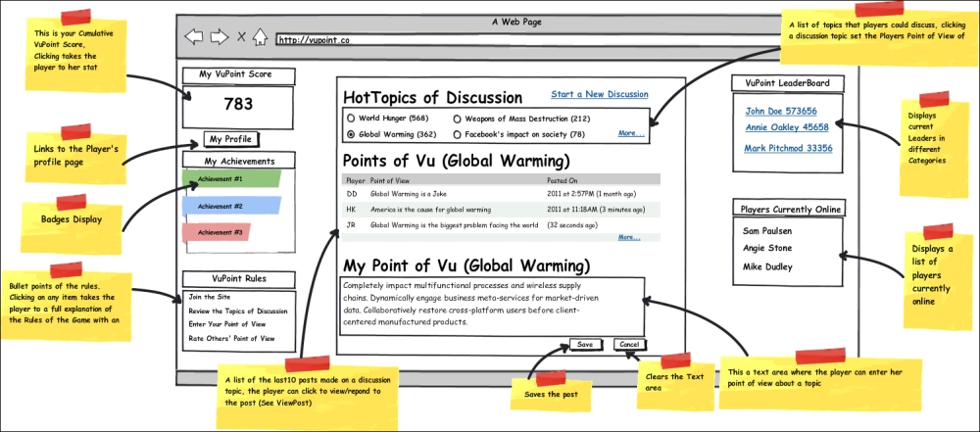Save the point of view post
980x432 pixels.
coord(586,345)
